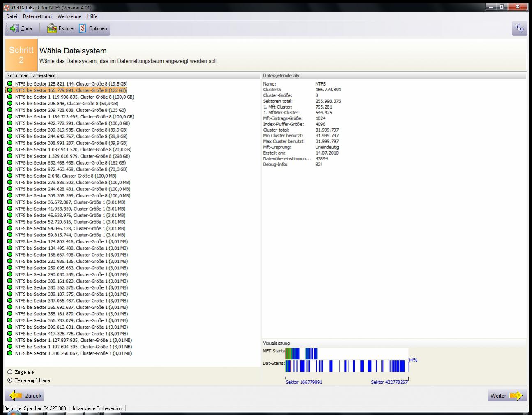Select NTFS at Sektor 52.720.616 (3,01 MB)

pyautogui.click(x=66, y=222)
